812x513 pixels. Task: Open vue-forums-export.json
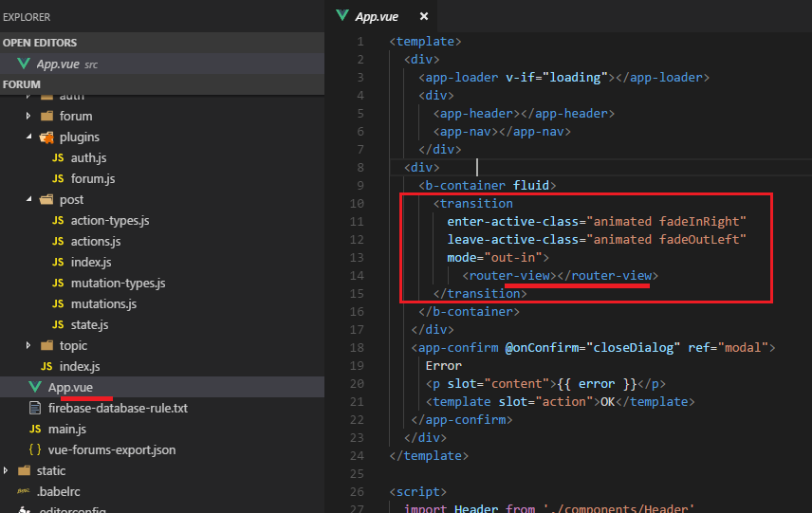[x=112, y=449]
